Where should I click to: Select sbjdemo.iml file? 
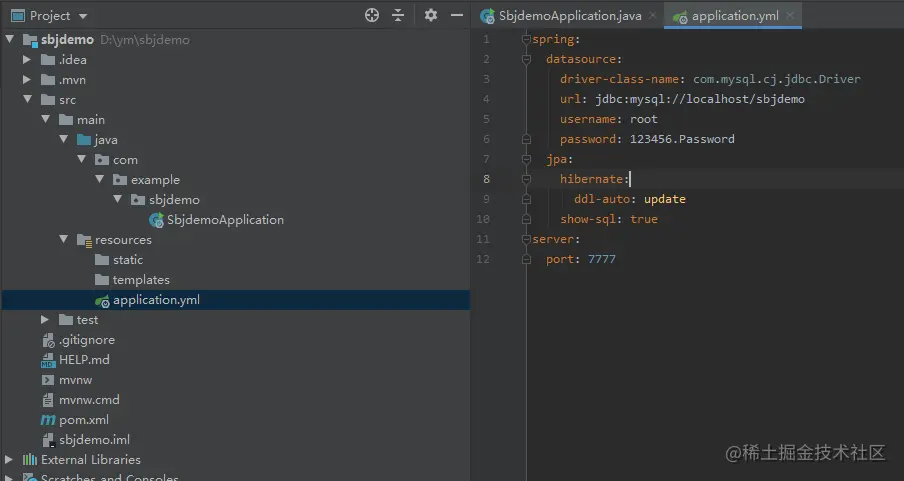[x=95, y=439]
